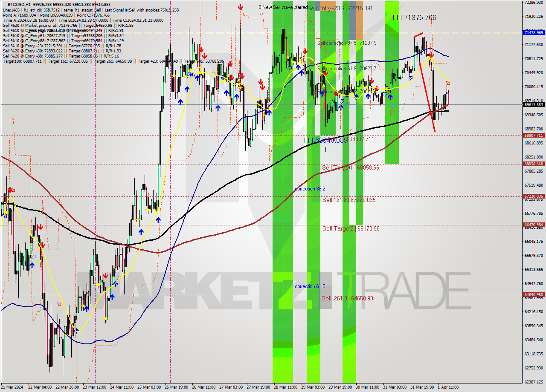Screen dimensions: 546x392
Task: Click the 'Sell Target1 | 68058.66' label
Action: [x=350, y=168]
